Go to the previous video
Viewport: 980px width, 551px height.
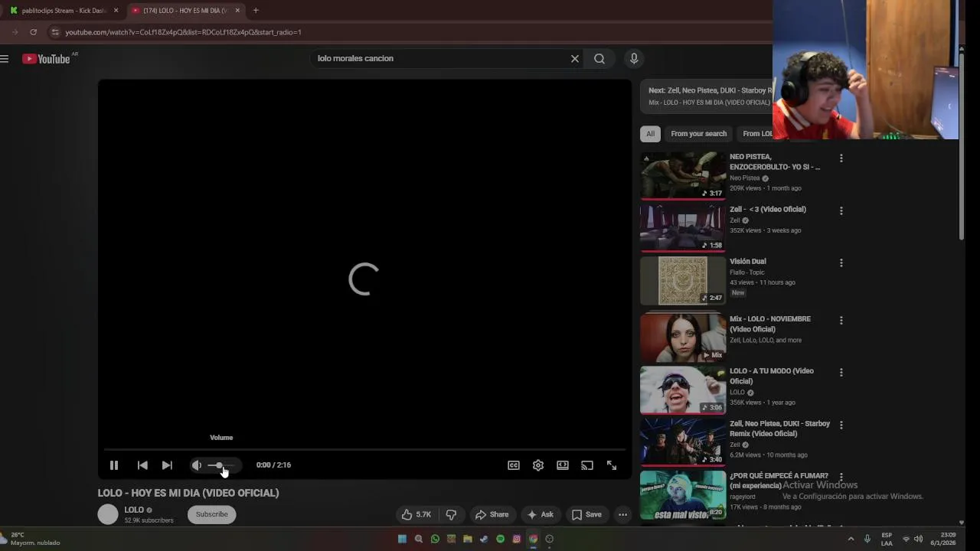(x=142, y=465)
